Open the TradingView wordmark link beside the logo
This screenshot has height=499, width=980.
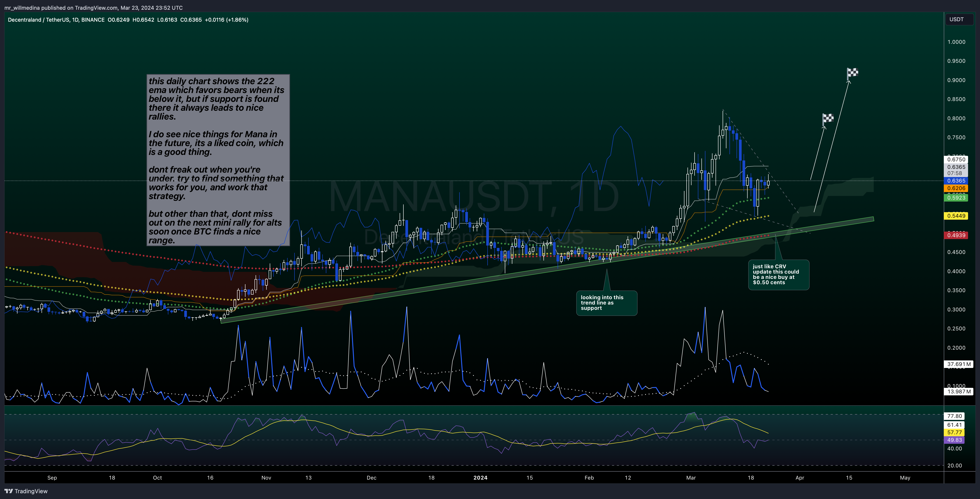[31, 491]
